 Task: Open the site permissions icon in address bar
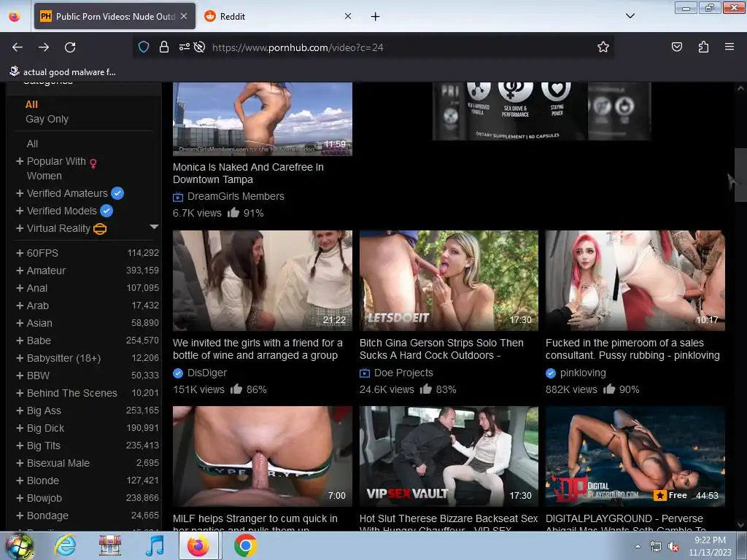click(185, 47)
